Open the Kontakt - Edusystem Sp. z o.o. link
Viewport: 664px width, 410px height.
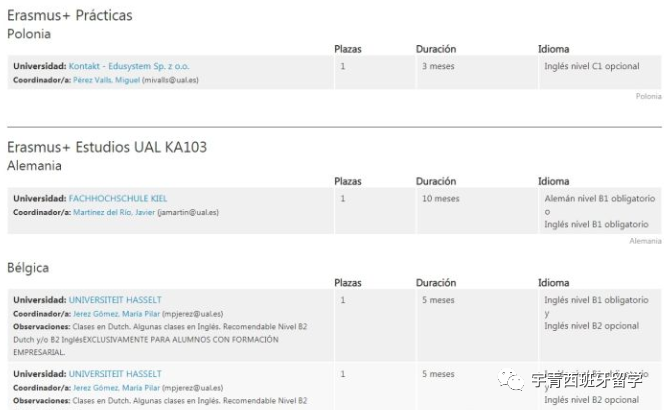click(x=129, y=66)
